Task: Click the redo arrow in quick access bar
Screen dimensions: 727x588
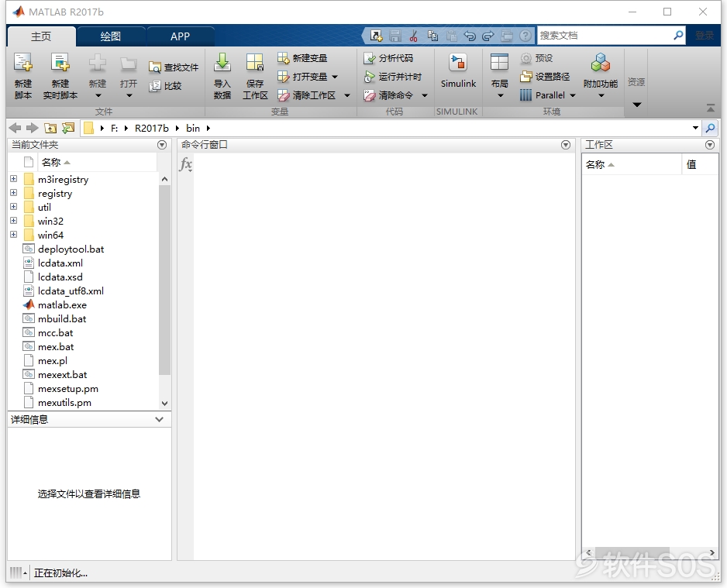Action: (x=488, y=36)
